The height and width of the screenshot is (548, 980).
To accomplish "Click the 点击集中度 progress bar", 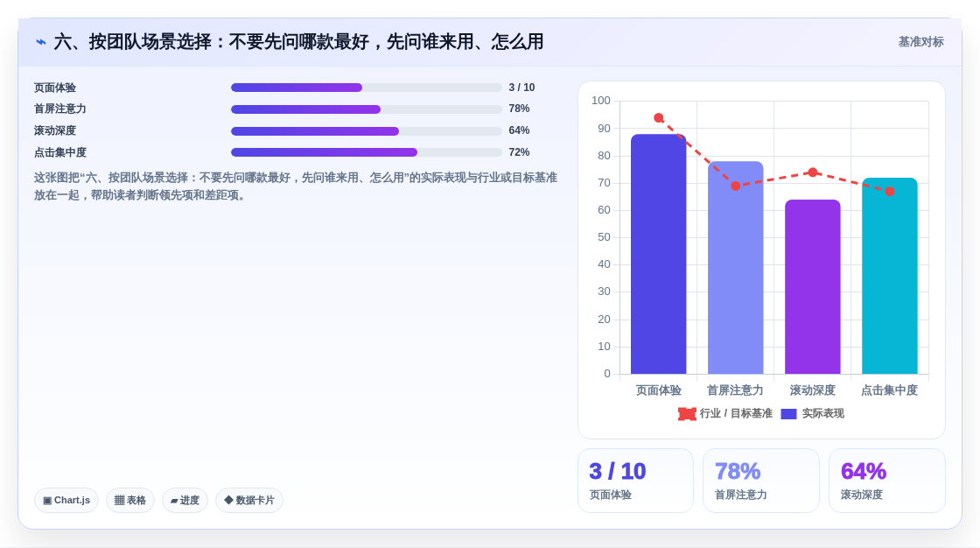I will click(x=367, y=152).
